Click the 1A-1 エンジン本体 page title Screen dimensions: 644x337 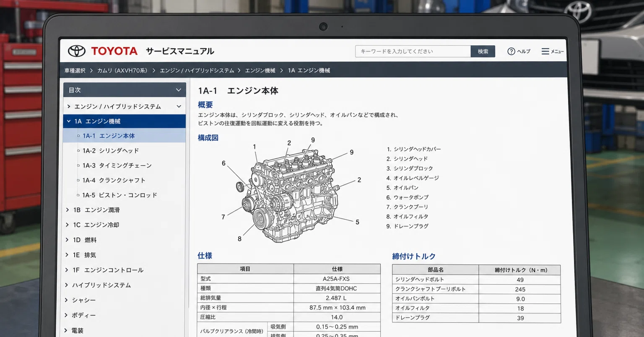click(x=238, y=91)
